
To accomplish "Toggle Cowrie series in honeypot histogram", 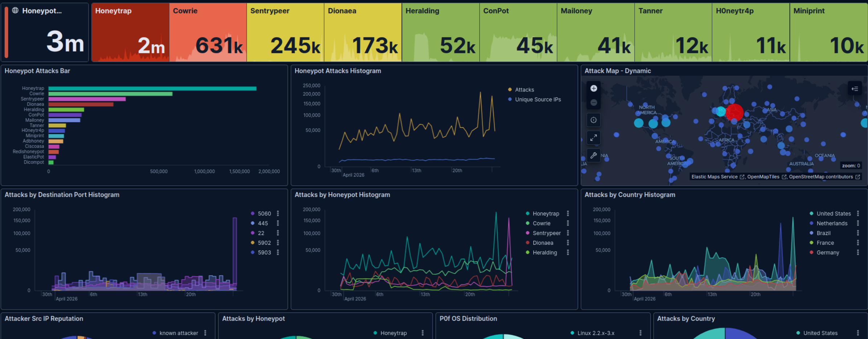I will [541, 223].
